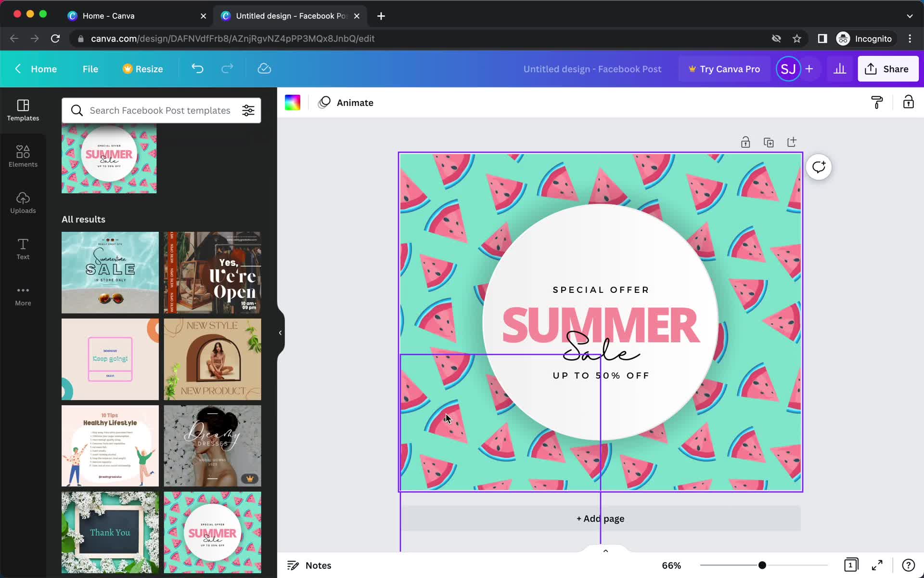The height and width of the screenshot is (578, 924).
Task: Click the plus icon to add collaborators
Action: pos(809,69)
